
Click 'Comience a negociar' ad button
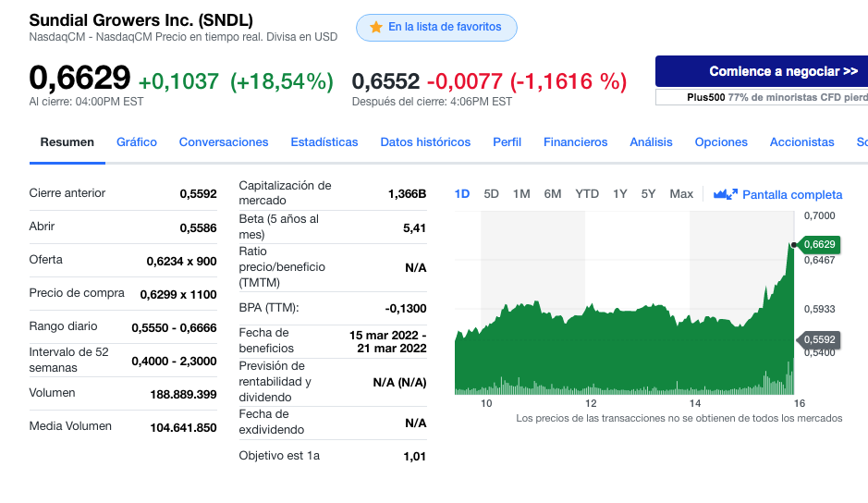[762, 71]
